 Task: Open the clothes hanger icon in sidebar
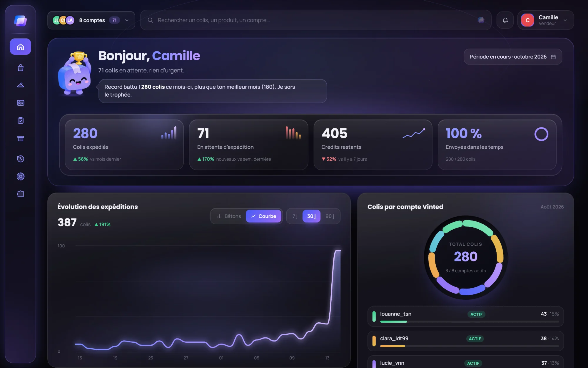(x=20, y=85)
